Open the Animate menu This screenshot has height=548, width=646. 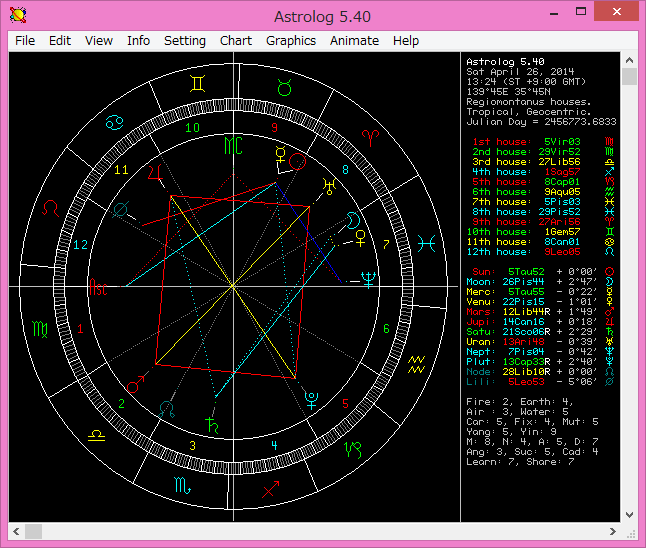coord(354,41)
